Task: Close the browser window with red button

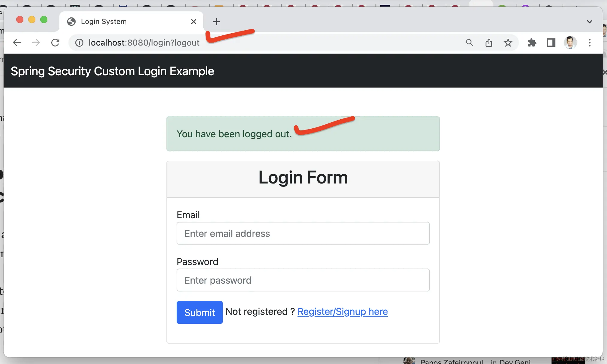Action: (x=20, y=19)
